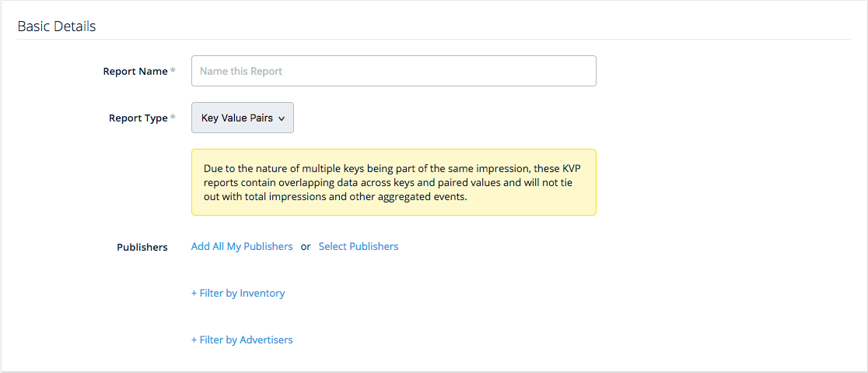Click the plus sign before Filter by Inventory
The height and width of the screenshot is (373, 868).
coord(194,294)
